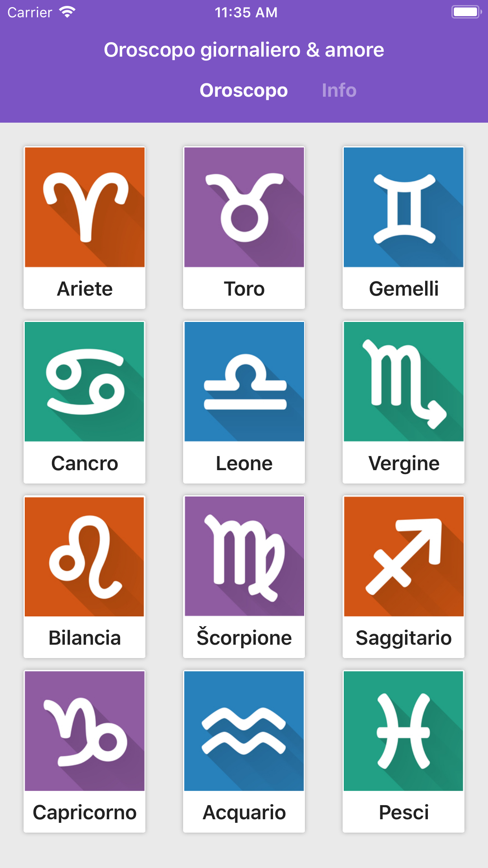Click the Šcorpione text label
Image resolution: width=488 pixels, height=868 pixels.
[244, 638]
